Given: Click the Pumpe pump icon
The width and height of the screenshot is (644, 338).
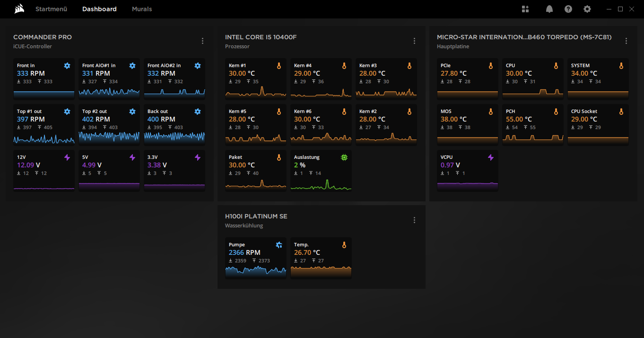Looking at the screenshot, I should click(x=279, y=245).
